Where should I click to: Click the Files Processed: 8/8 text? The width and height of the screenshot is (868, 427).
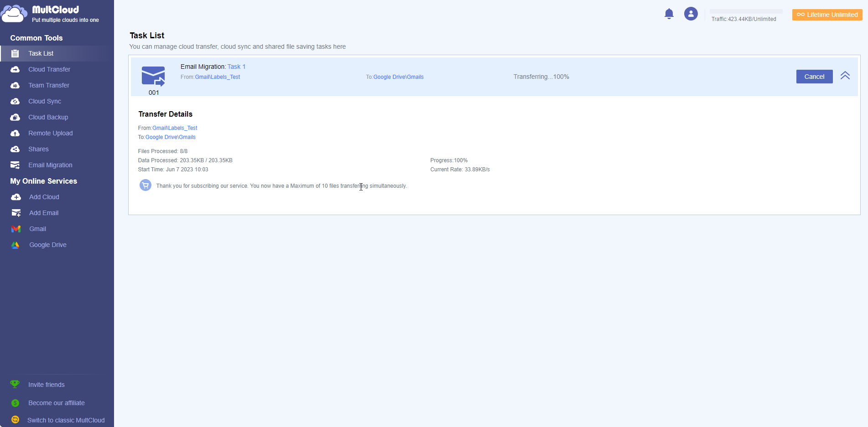(x=163, y=151)
